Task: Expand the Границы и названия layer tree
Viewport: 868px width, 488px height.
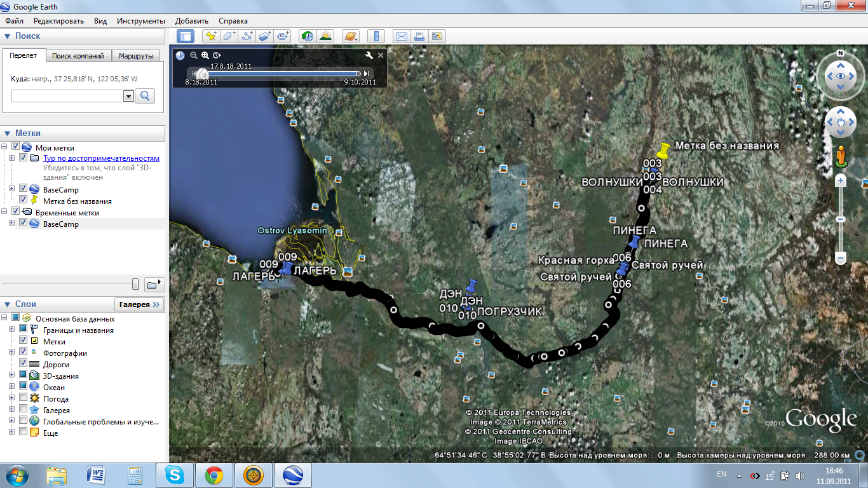Action: pos(11,330)
